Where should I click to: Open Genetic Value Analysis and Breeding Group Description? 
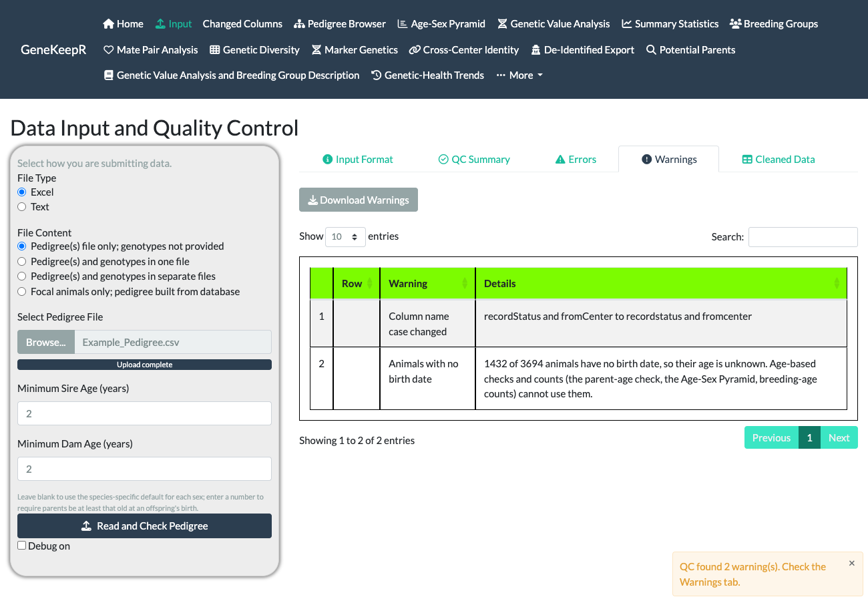(x=232, y=75)
